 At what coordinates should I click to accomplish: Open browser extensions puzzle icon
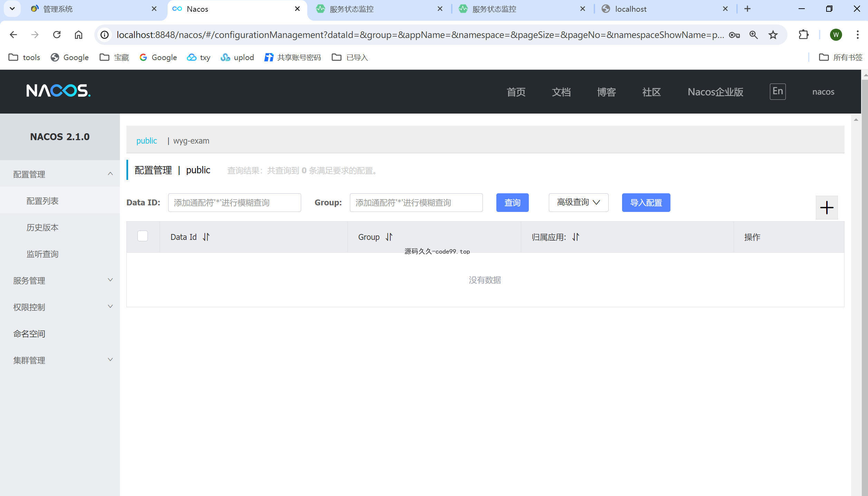tap(803, 35)
